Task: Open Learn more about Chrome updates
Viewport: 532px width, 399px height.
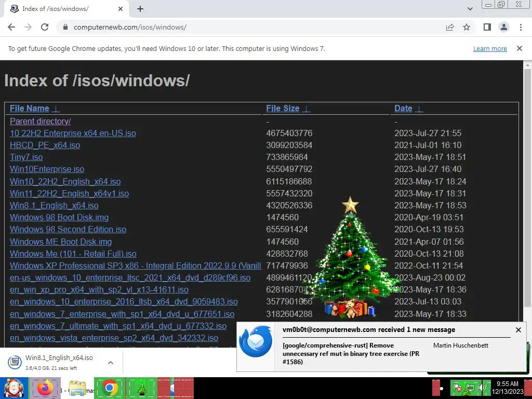Action: click(x=490, y=48)
